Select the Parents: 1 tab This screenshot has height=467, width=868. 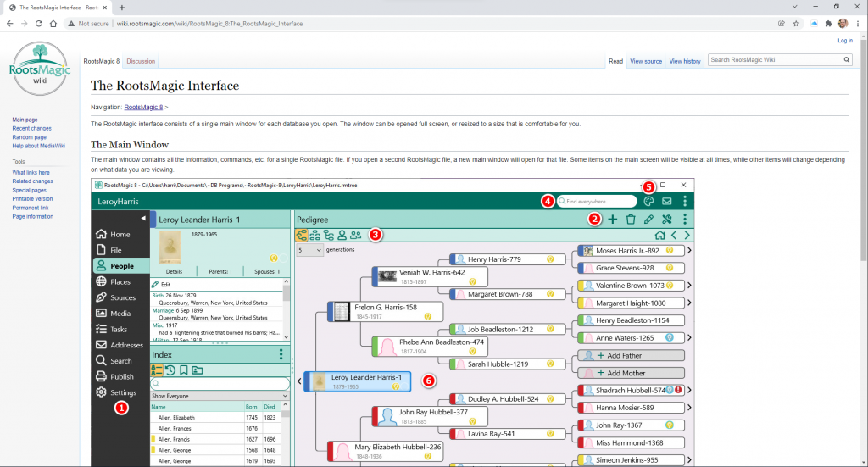pyautogui.click(x=220, y=272)
